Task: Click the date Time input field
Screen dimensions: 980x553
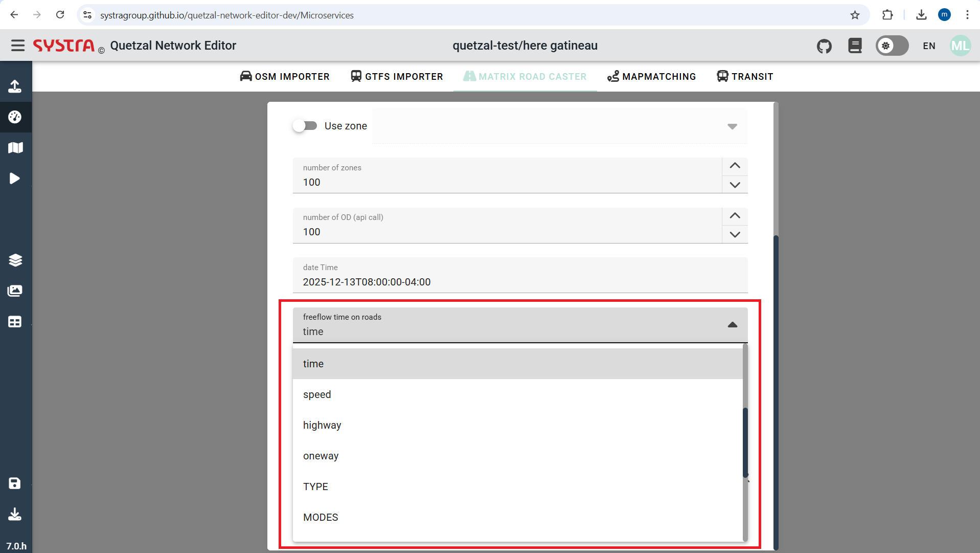Action: (520, 275)
